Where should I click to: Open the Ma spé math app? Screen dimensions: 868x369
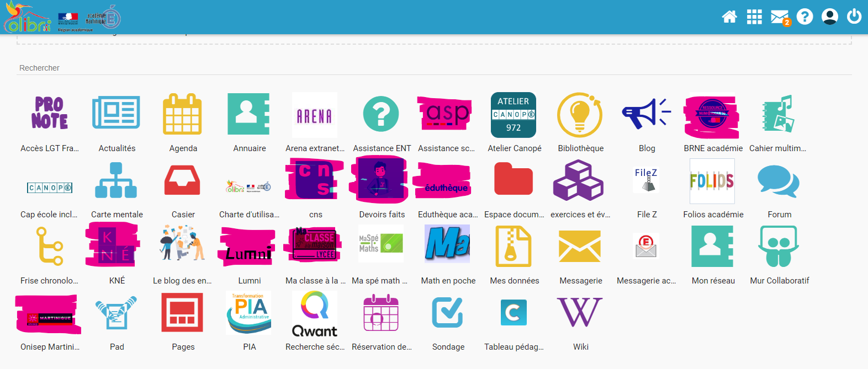(x=381, y=243)
